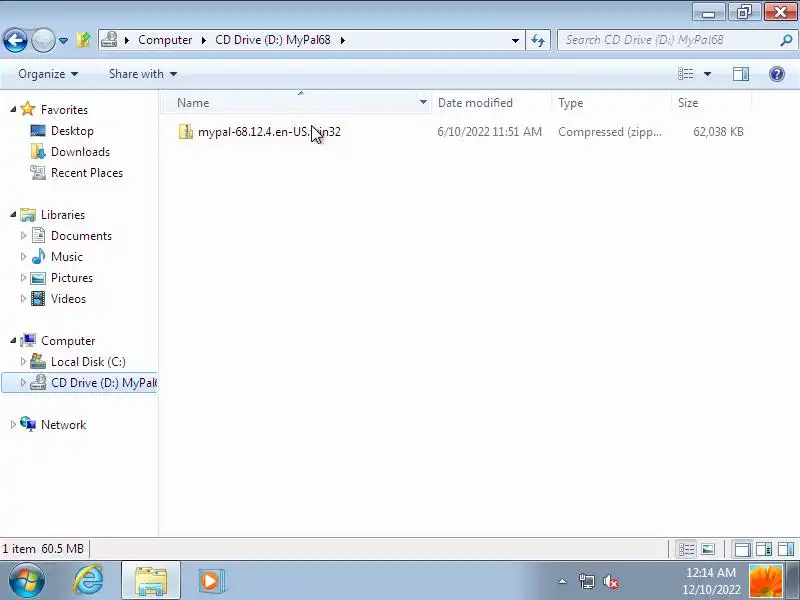Expand the Videos library
Screen dimensions: 800x600
[x=23, y=298]
